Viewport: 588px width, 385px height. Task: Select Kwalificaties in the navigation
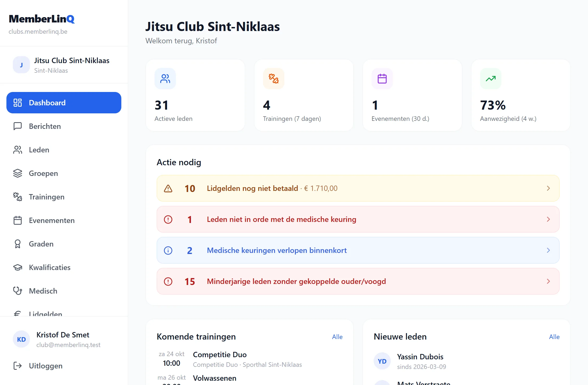(64, 267)
